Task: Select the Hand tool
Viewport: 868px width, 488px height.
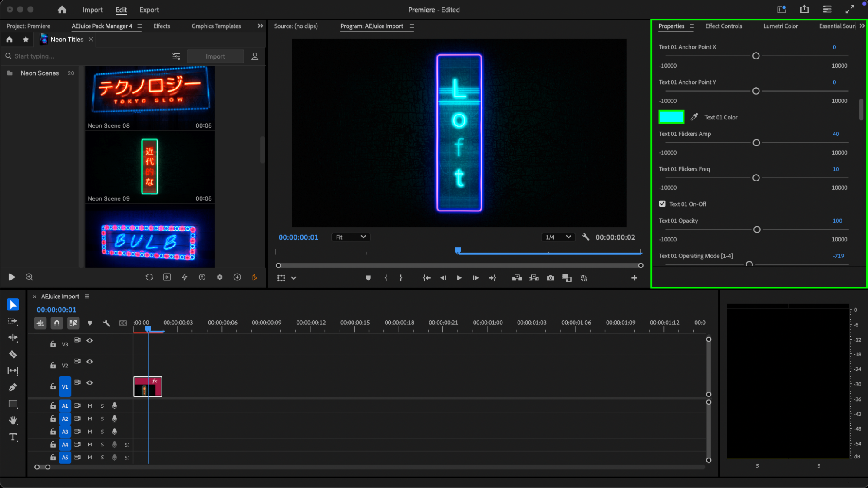Action: [13, 420]
